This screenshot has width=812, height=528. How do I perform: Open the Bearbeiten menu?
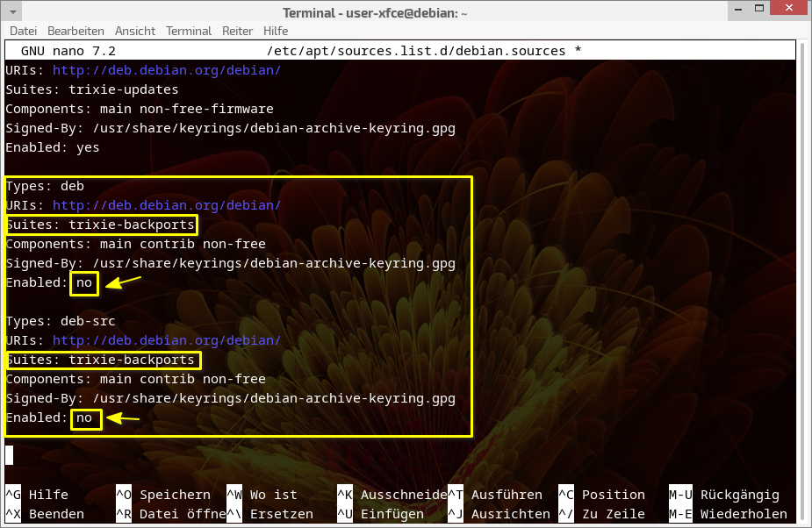(75, 31)
